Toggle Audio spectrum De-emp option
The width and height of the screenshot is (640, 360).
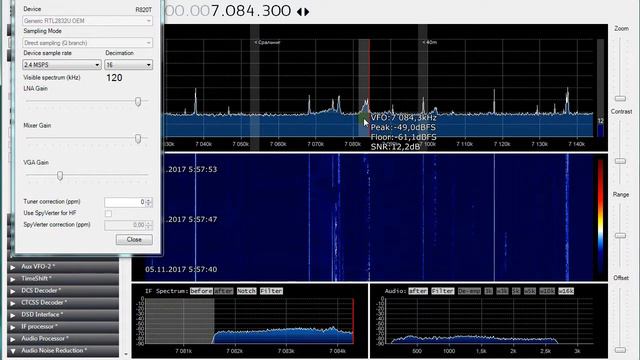(x=469, y=291)
